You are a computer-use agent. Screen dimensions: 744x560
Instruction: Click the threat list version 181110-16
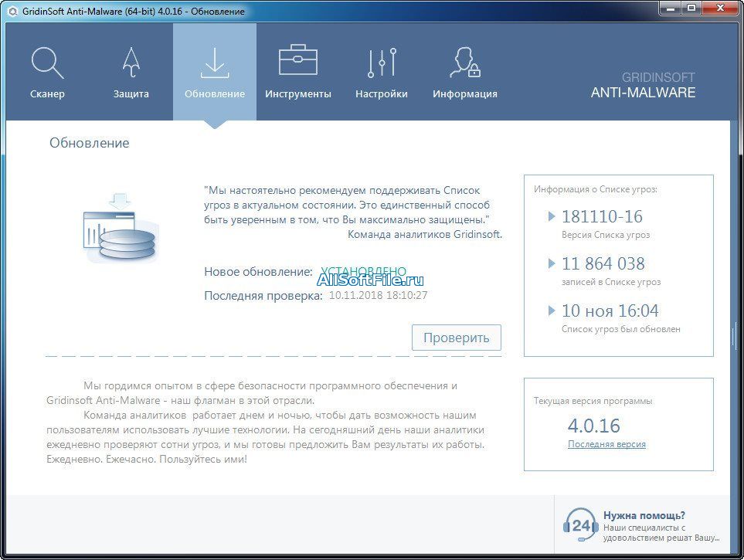point(602,216)
